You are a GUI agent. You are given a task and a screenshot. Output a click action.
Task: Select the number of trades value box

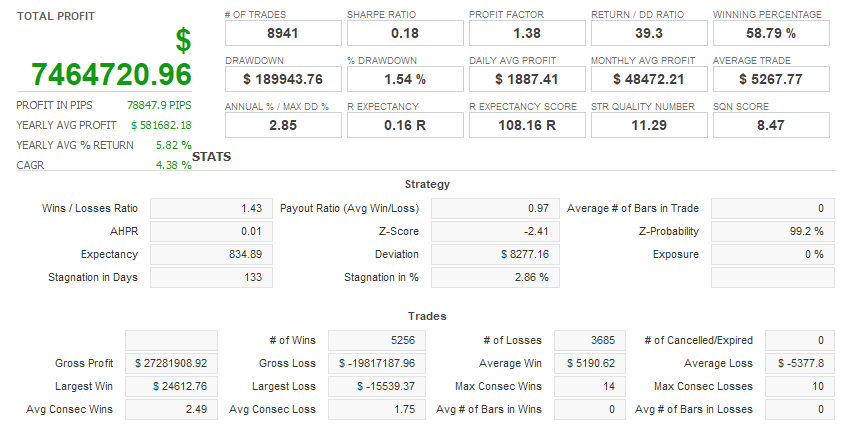(x=283, y=34)
